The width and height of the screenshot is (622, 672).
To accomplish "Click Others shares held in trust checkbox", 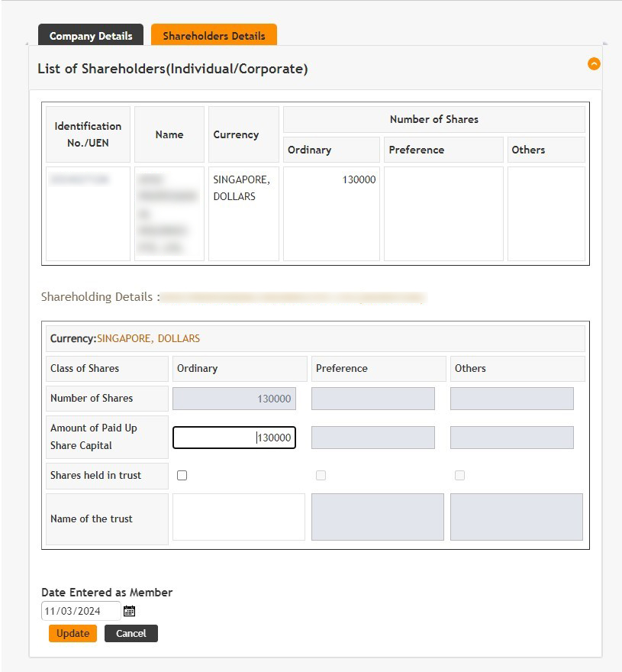I will (459, 475).
